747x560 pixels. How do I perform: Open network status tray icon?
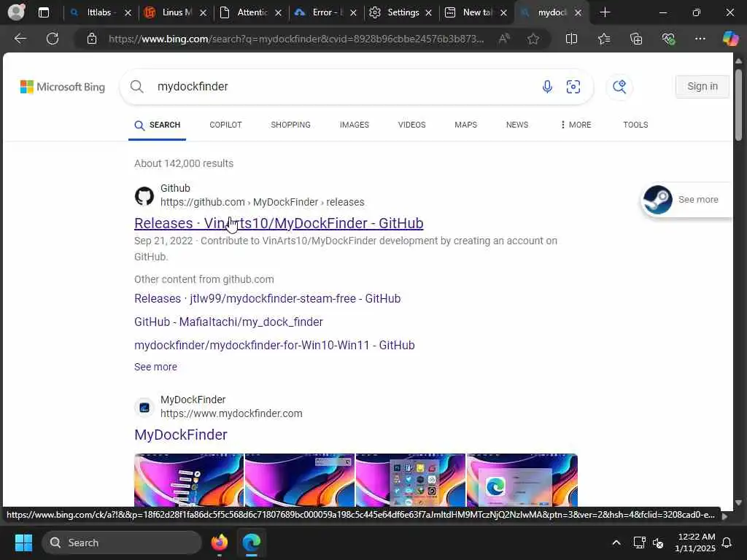(x=639, y=542)
